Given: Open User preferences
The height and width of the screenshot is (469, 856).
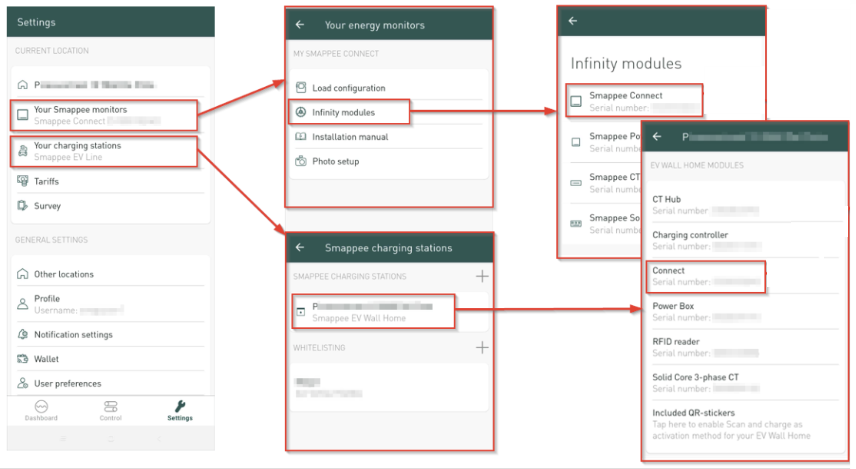Looking at the screenshot, I should click(110, 383).
